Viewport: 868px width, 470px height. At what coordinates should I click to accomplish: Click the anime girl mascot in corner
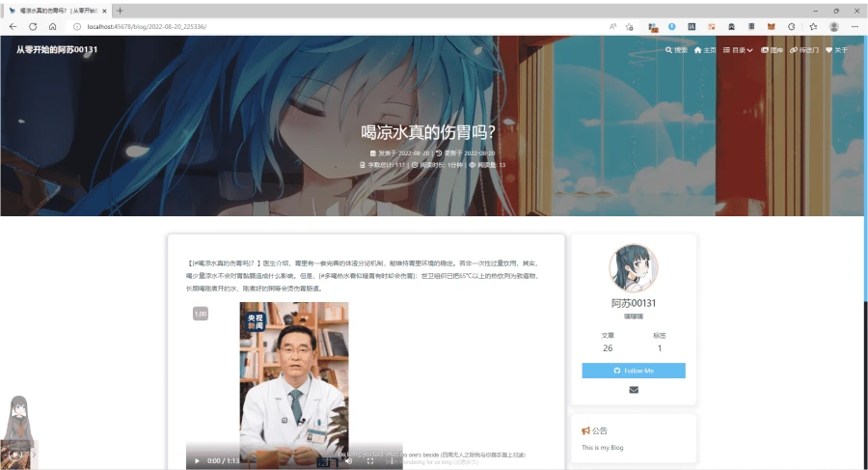[17, 419]
